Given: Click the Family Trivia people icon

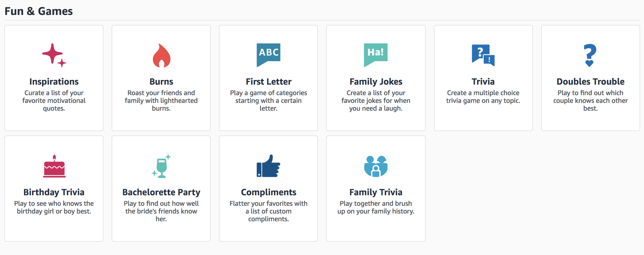Looking at the screenshot, I should click(376, 166).
